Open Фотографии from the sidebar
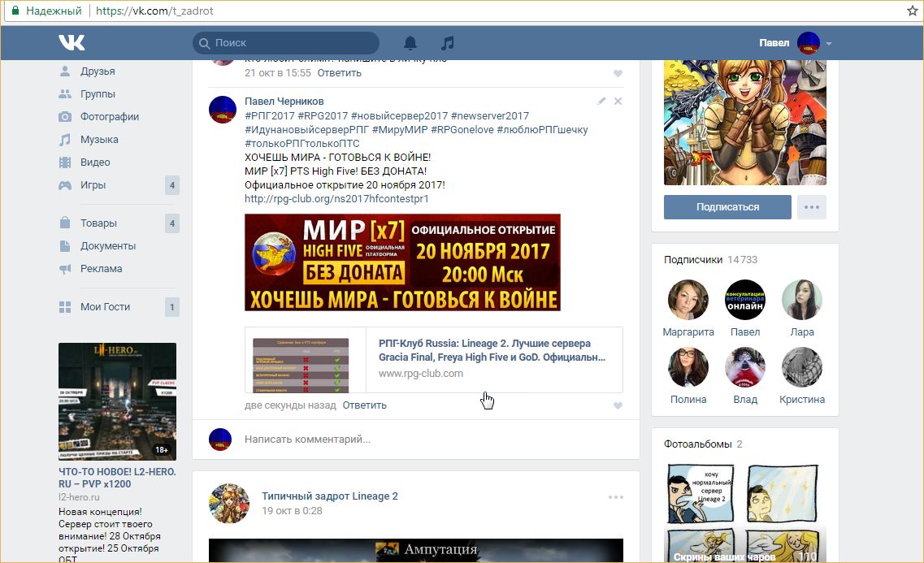Image resolution: width=924 pixels, height=563 pixels. coord(110,117)
